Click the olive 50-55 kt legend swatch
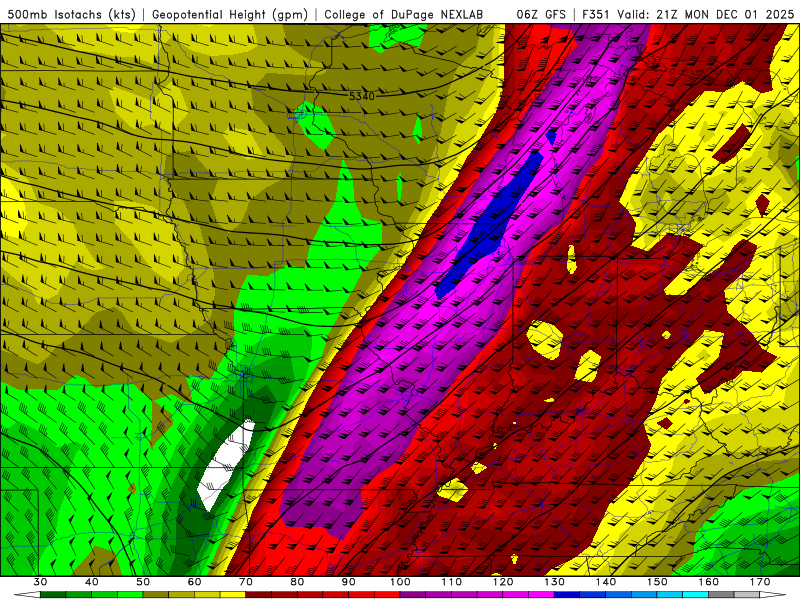The height and width of the screenshot is (600, 800). (156, 595)
